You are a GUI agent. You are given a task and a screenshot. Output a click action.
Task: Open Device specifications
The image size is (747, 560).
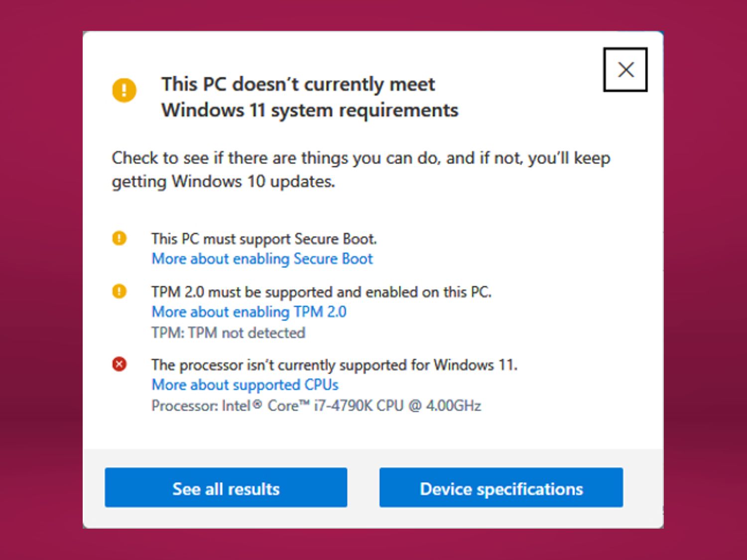tap(501, 487)
